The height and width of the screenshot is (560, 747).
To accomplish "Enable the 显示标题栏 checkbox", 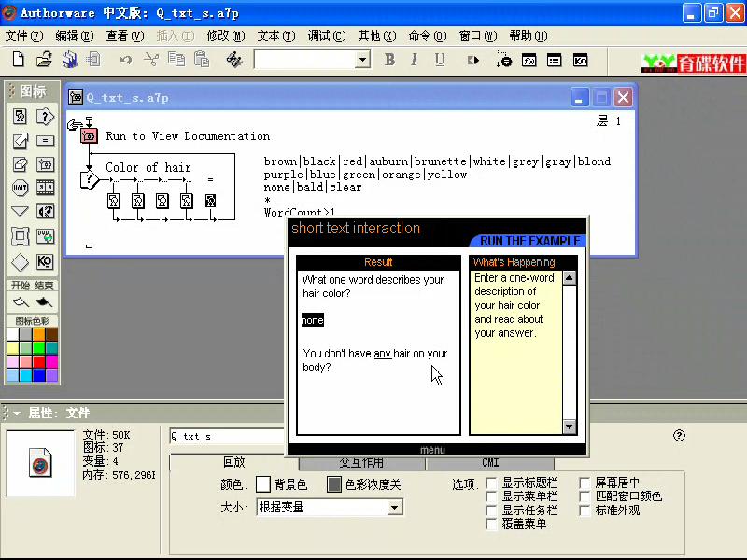I will tap(491, 483).
